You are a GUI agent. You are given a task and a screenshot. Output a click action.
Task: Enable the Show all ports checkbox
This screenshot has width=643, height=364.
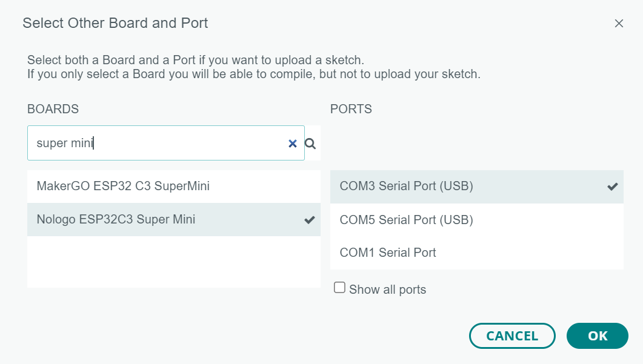click(339, 288)
